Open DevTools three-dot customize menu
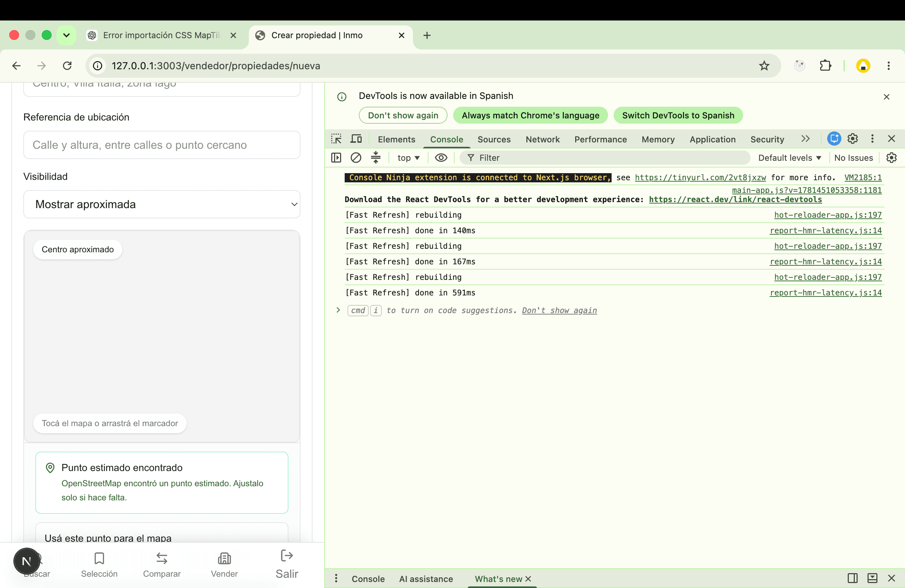Viewport: 905px width, 588px height. pos(872,139)
